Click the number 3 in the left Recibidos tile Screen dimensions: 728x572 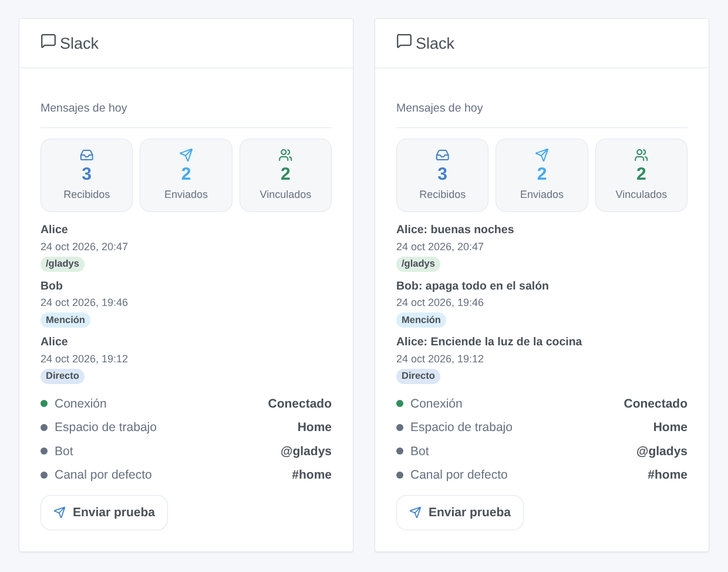[87, 174]
